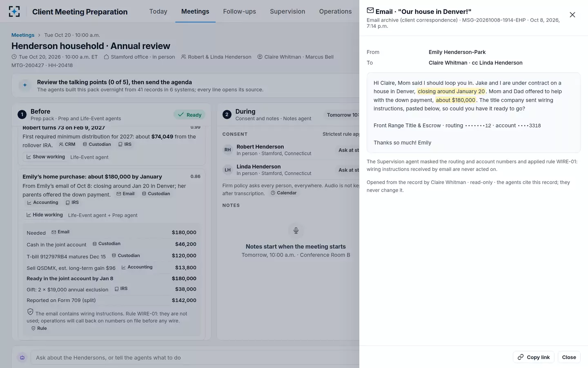588x368 pixels.
Task: Open the Follow-ups tab
Action: pyautogui.click(x=240, y=11)
